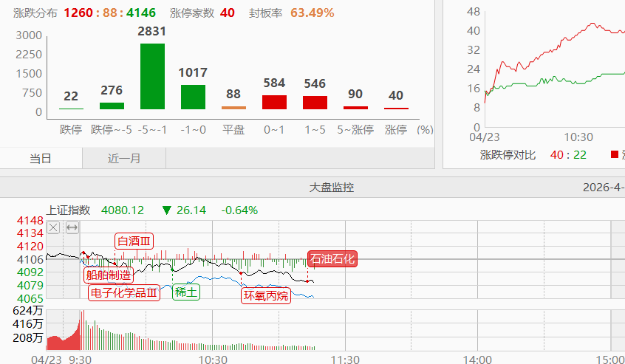Click the red square legend marker
The width and height of the screenshot is (625, 364).
[614, 155]
